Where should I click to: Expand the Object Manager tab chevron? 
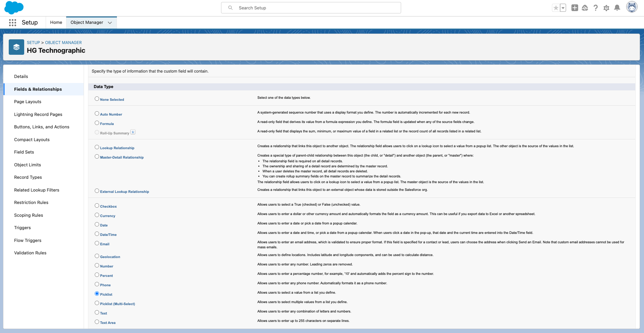pos(110,23)
